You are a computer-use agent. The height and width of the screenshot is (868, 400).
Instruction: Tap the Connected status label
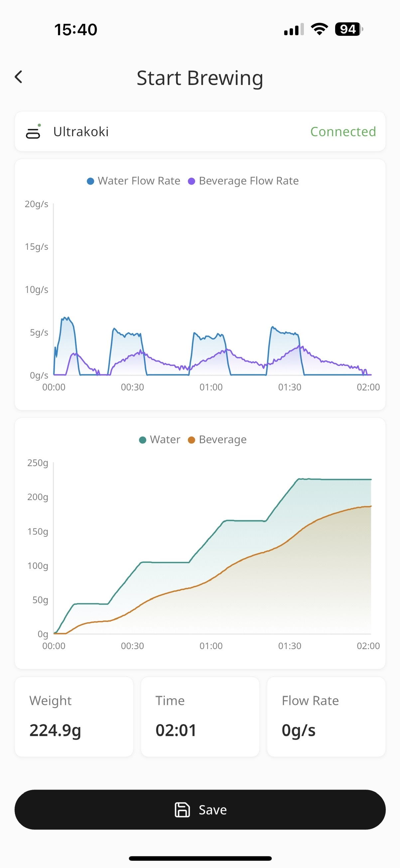343,132
